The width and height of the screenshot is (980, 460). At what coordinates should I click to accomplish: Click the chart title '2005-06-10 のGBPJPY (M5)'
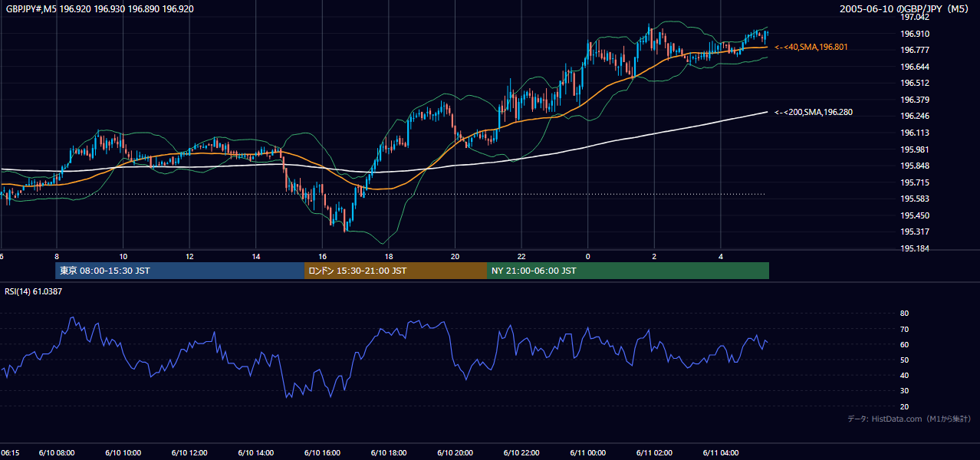(905, 9)
